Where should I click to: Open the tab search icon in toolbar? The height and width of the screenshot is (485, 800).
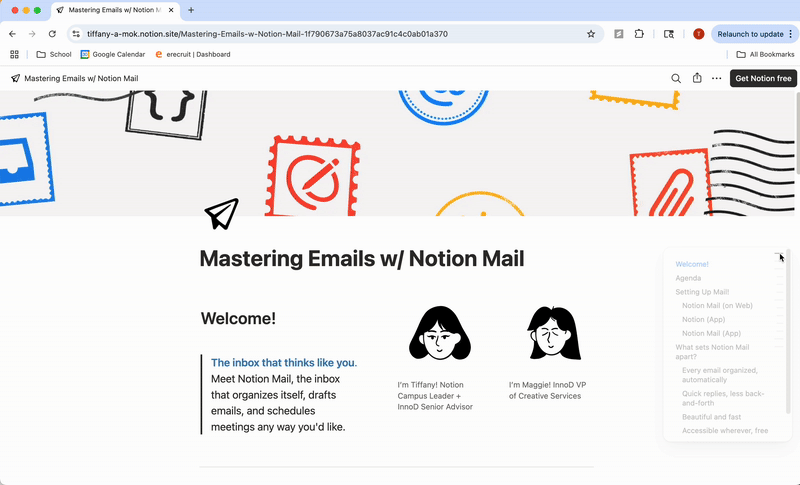668,34
